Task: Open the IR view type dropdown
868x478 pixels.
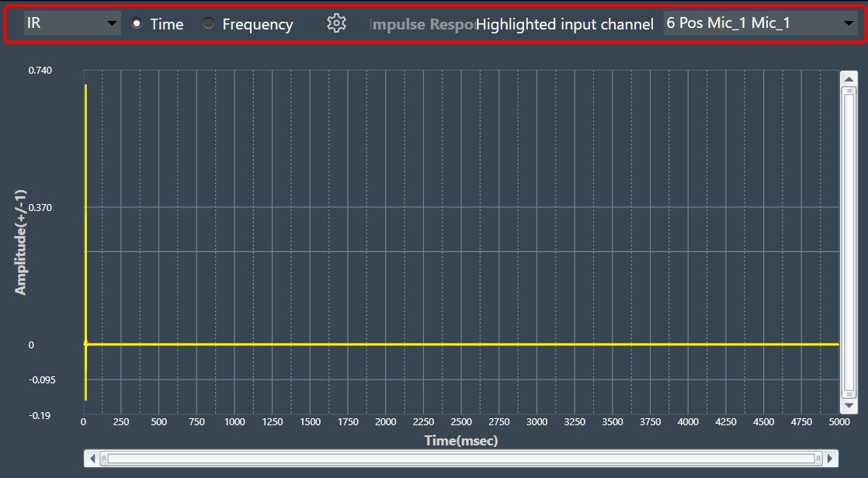Action: (72, 23)
